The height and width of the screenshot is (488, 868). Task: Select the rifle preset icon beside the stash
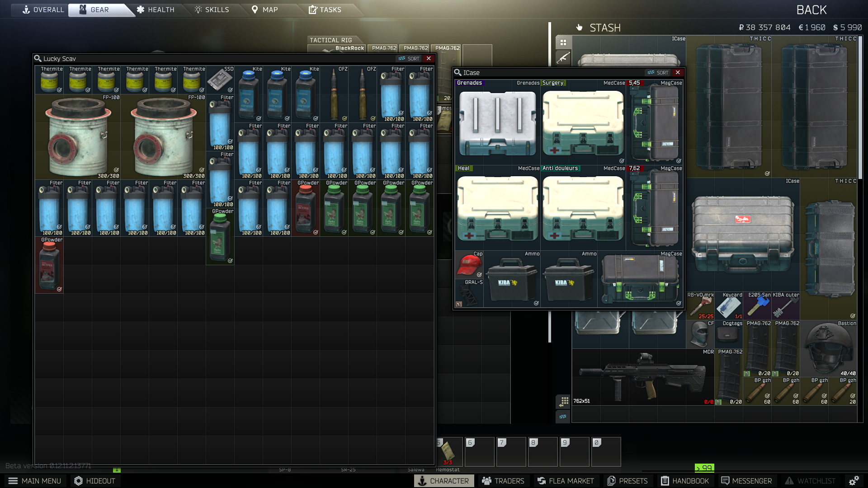pyautogui.click(x=563, y=57)
